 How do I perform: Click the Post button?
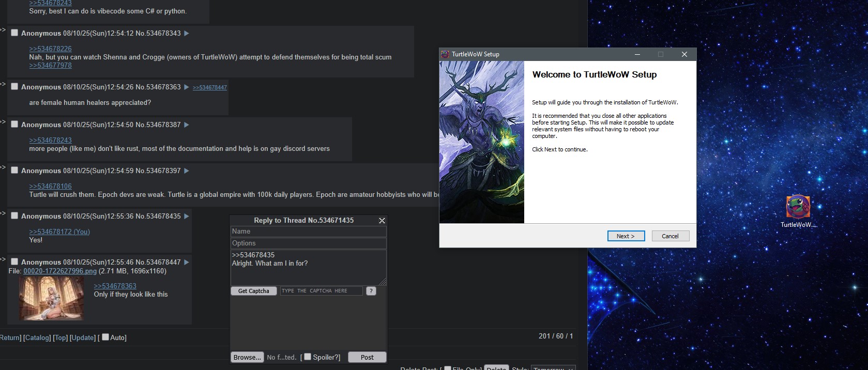[367, 357]
